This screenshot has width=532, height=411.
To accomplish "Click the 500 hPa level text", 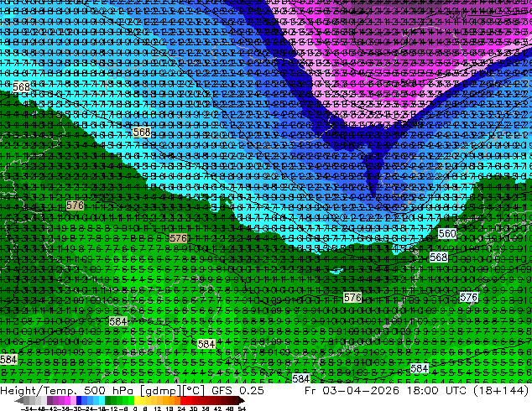I will point(110,391).
